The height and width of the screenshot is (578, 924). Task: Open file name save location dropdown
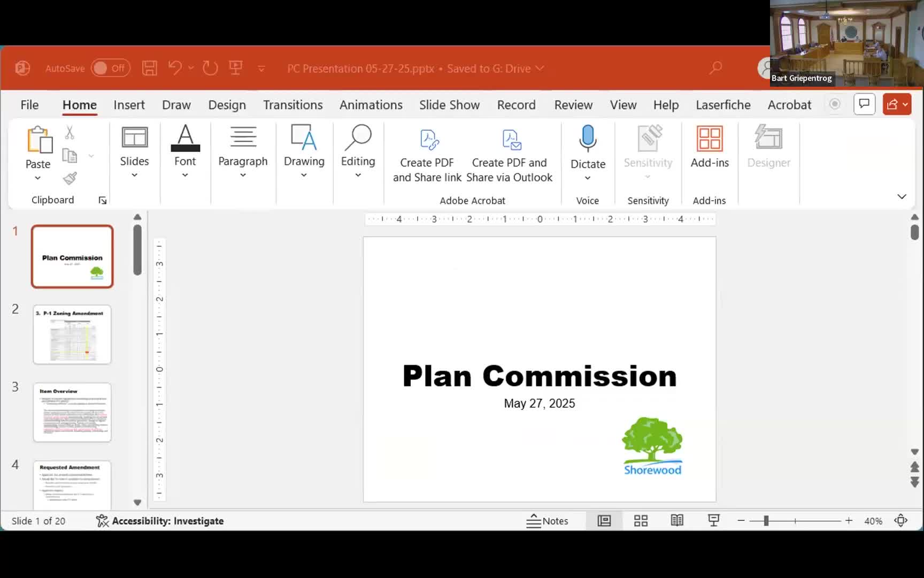tap(540, 68)
